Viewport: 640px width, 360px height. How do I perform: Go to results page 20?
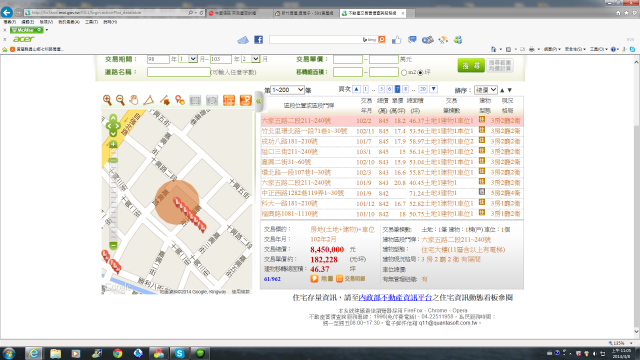(x=423, y=89)
